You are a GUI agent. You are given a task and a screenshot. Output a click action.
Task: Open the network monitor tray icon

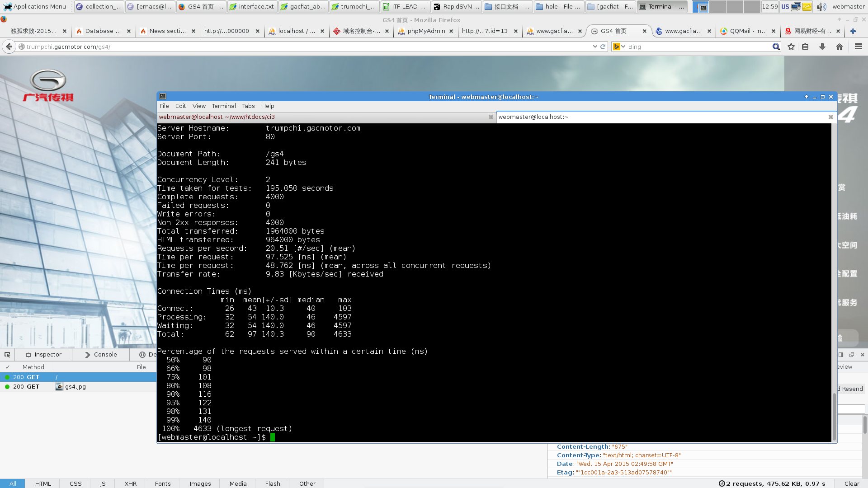pyautogui.click(x=796, y=7)
